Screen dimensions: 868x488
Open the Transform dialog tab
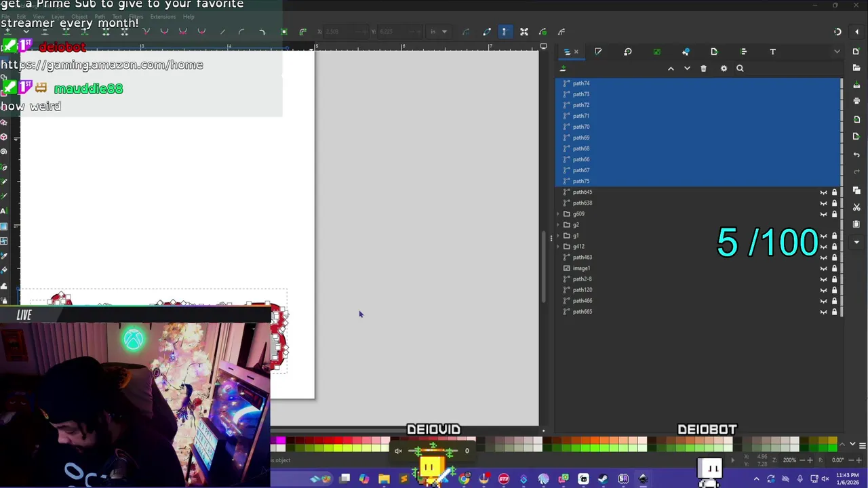pyautogui.click(x=627, y=52)
